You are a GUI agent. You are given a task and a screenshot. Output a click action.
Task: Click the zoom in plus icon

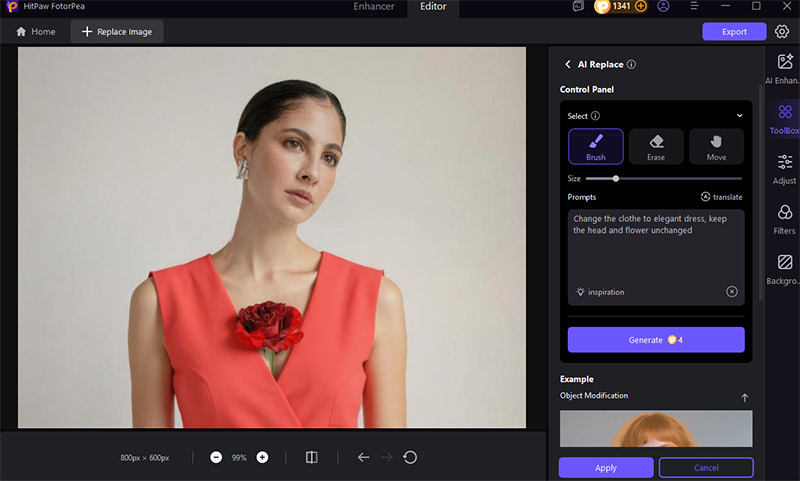click(x=262, y=457)
